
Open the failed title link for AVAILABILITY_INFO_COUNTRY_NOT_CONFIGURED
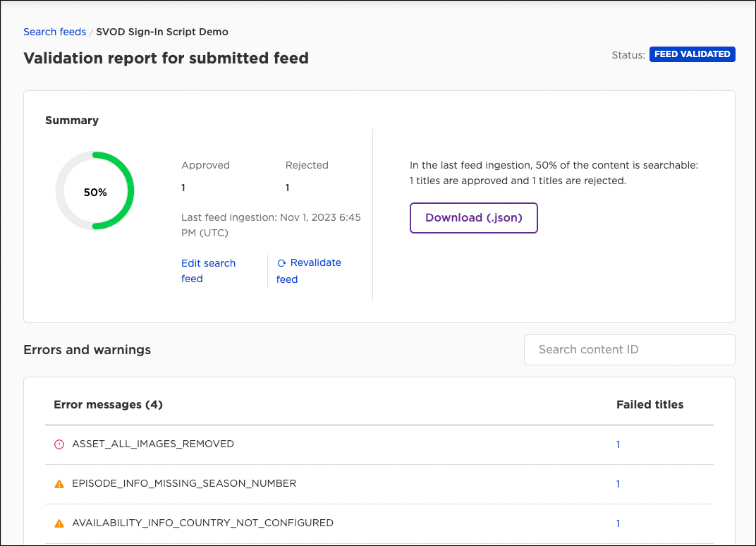tap(618, 523)
